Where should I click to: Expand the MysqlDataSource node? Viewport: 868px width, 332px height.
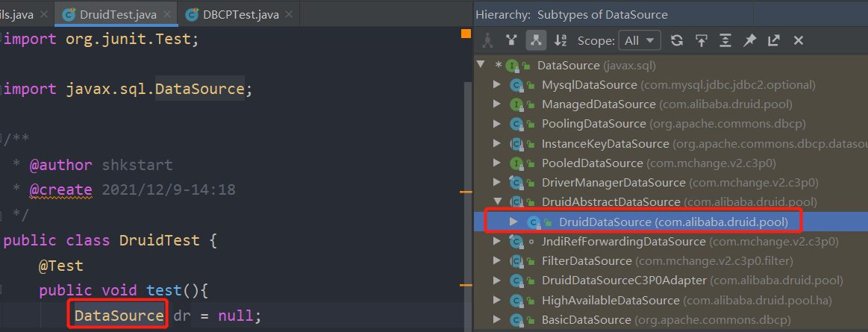[x=496, y=85]
